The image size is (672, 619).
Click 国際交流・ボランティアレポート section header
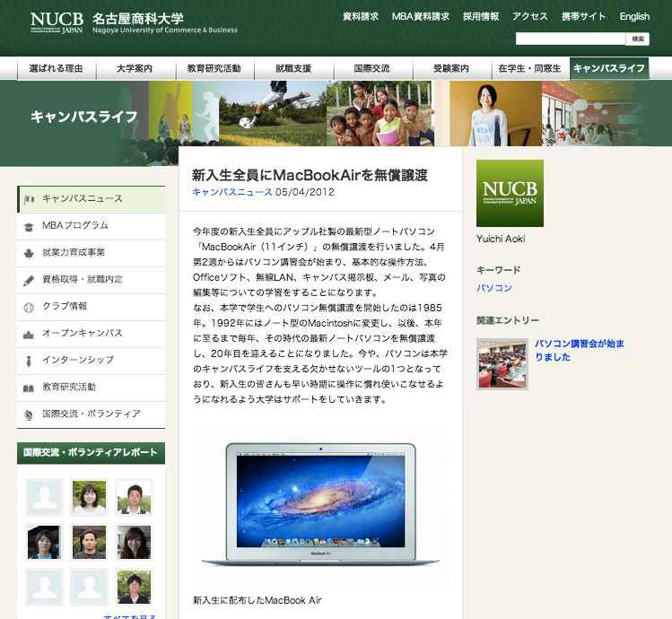click(91, 453)
